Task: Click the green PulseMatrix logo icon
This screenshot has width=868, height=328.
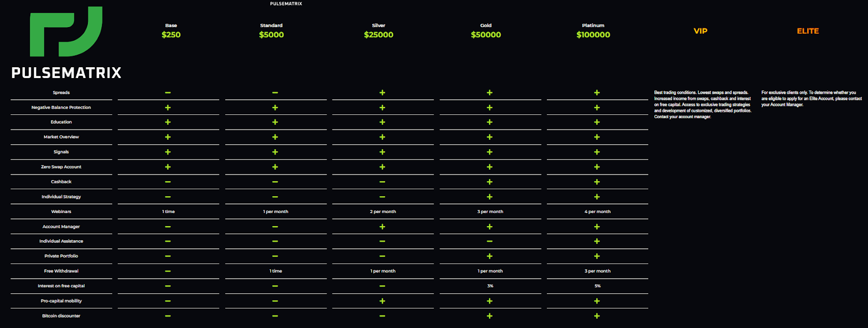Action: tap(66, 31)
